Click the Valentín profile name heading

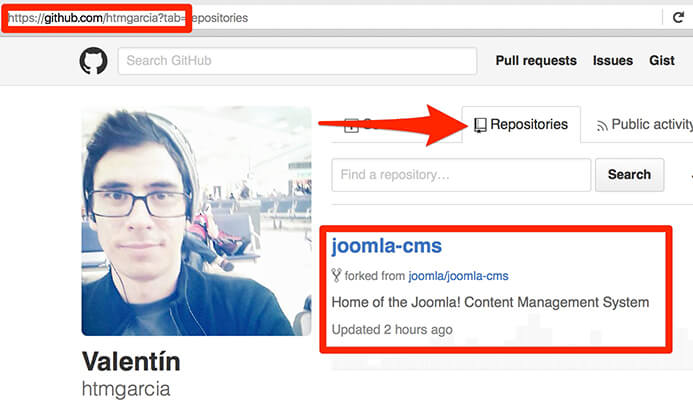pyautogui.click(x=131, y=361)
